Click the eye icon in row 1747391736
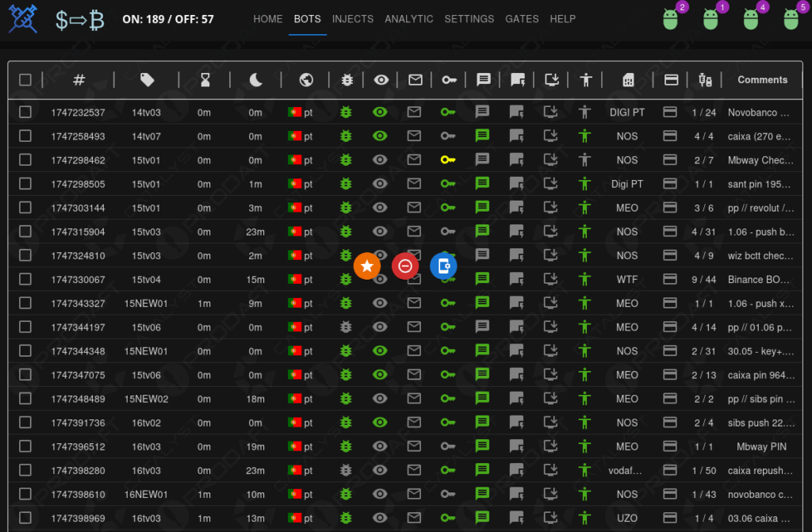The image size is (812, 532). [380, 422]
